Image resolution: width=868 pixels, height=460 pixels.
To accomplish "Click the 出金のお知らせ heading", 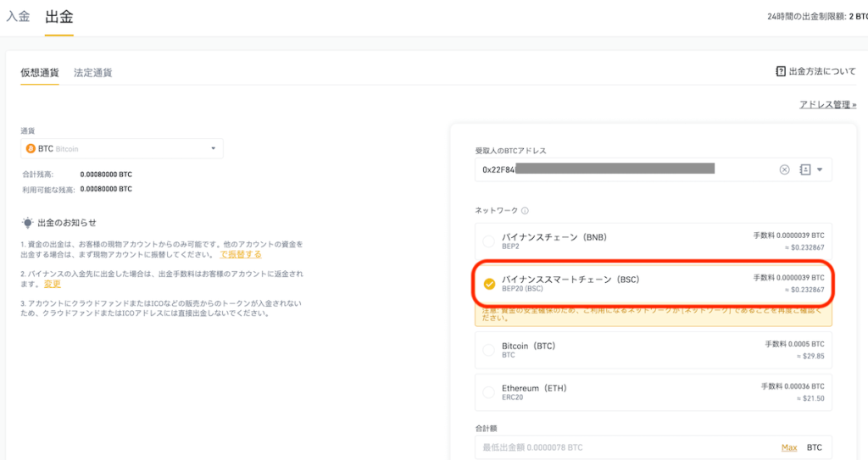I will (67, 223).
